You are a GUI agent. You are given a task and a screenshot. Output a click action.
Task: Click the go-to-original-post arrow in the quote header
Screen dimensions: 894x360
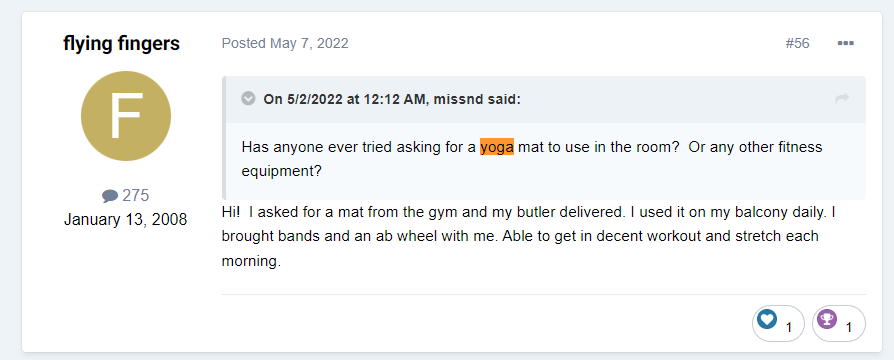point(842,99)
